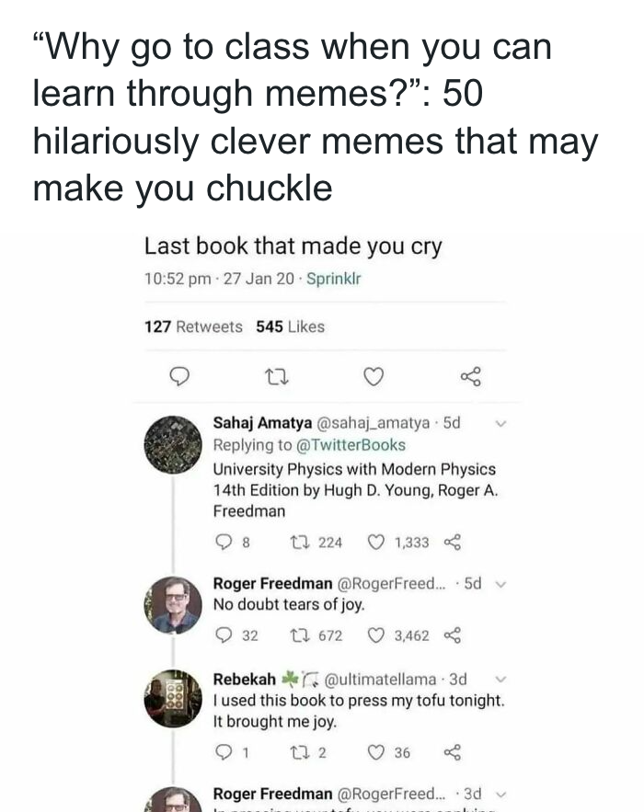View the 127 Retweets list
Screen dimensions: 644x812
[x=193, y=326]
